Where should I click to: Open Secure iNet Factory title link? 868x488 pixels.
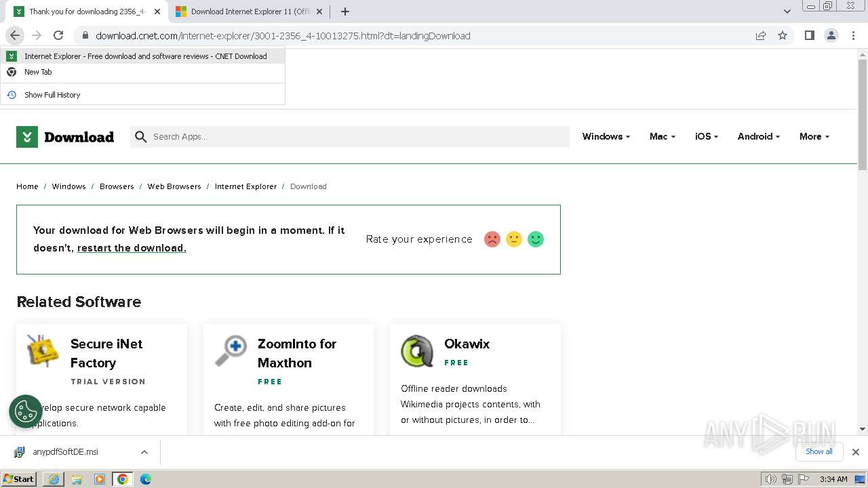click(x=106, y=353)
